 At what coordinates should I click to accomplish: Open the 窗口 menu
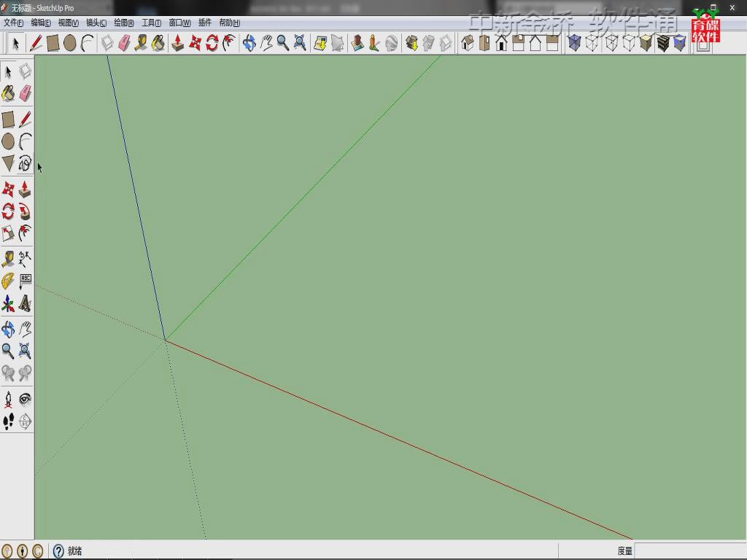coord(180,23)
